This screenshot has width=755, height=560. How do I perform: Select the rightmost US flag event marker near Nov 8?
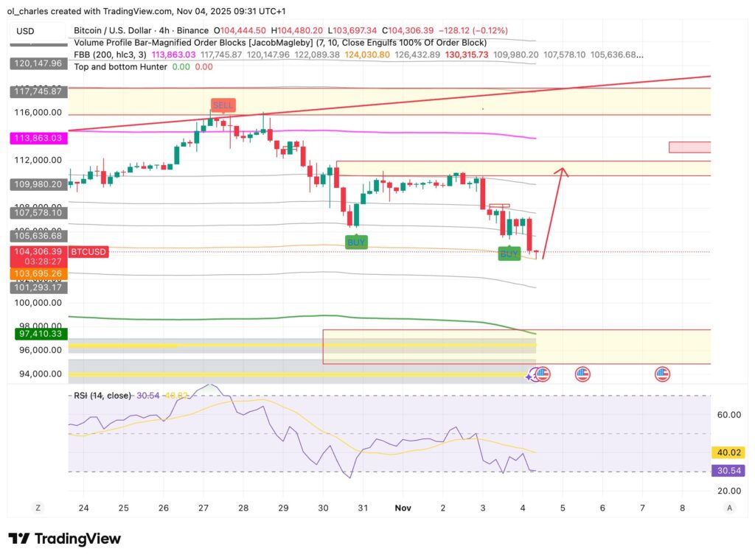pos(661,374)
